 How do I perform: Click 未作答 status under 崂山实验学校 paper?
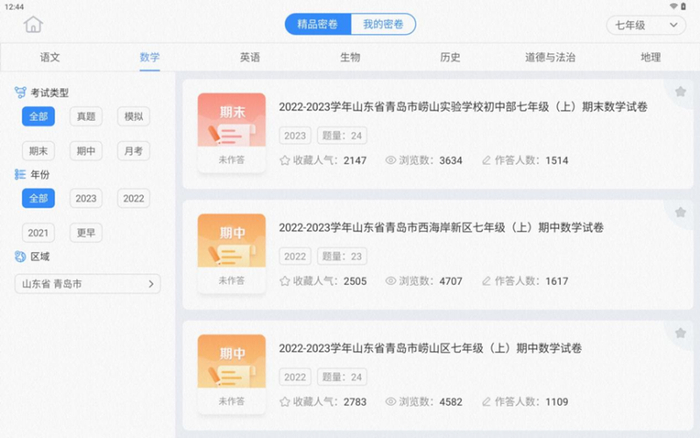[232, 159]
